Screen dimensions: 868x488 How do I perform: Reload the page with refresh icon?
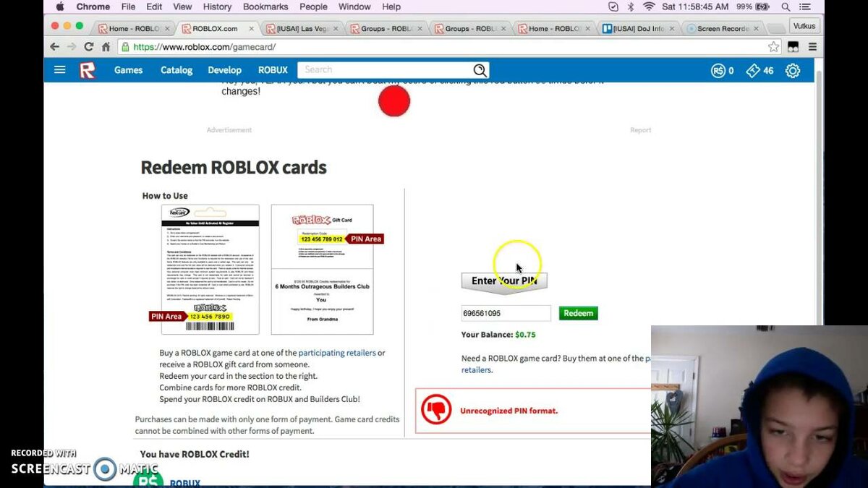tap(89, 47)
